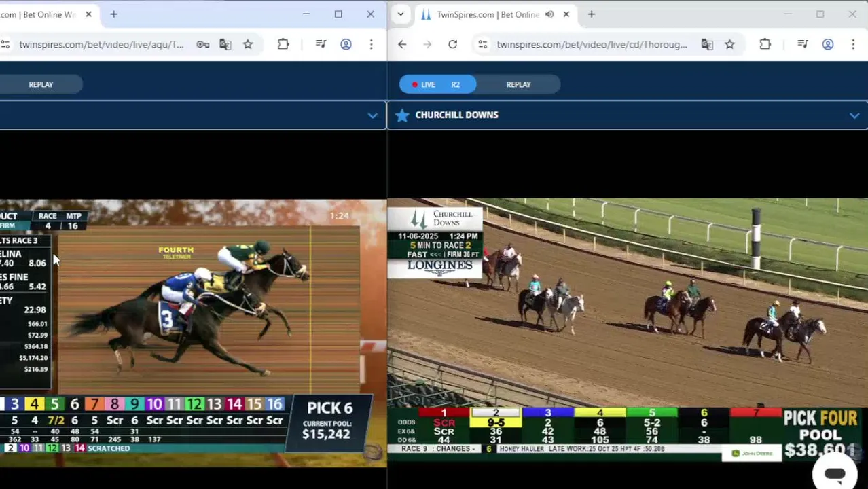
Task: Click right window URL twinspires.com/bet/video/live/cd
Action: coord(592,44)
